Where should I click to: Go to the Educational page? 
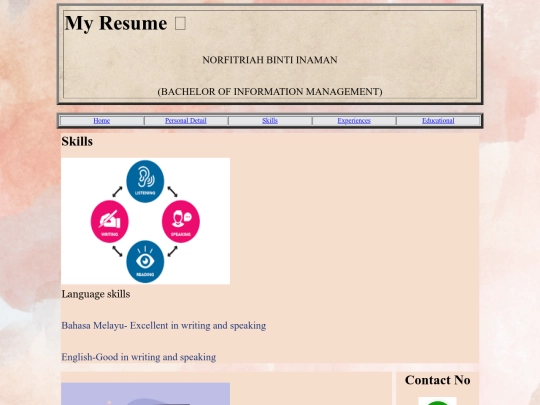click(x=438, y=121)
